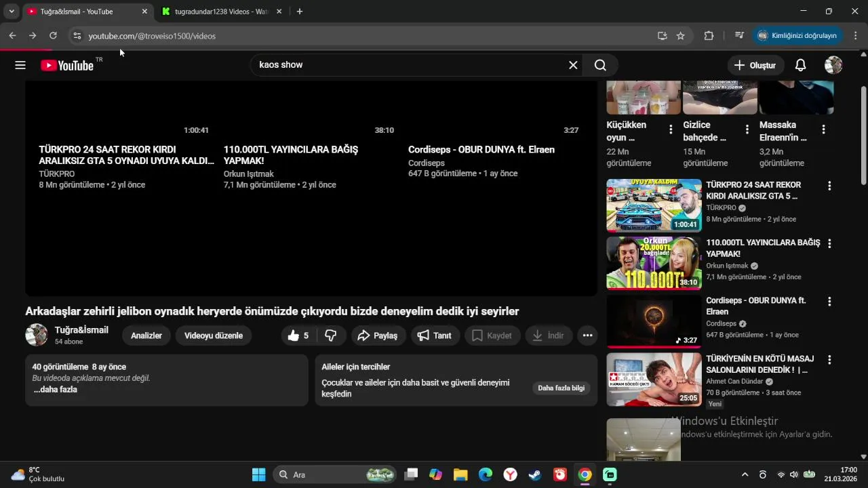Open the Gizlice bahçede short title

pos(705,131)
